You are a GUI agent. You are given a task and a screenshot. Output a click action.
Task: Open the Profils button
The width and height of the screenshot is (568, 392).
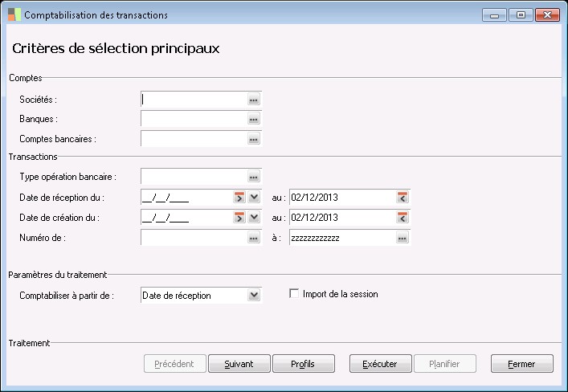tap(304, 364)
